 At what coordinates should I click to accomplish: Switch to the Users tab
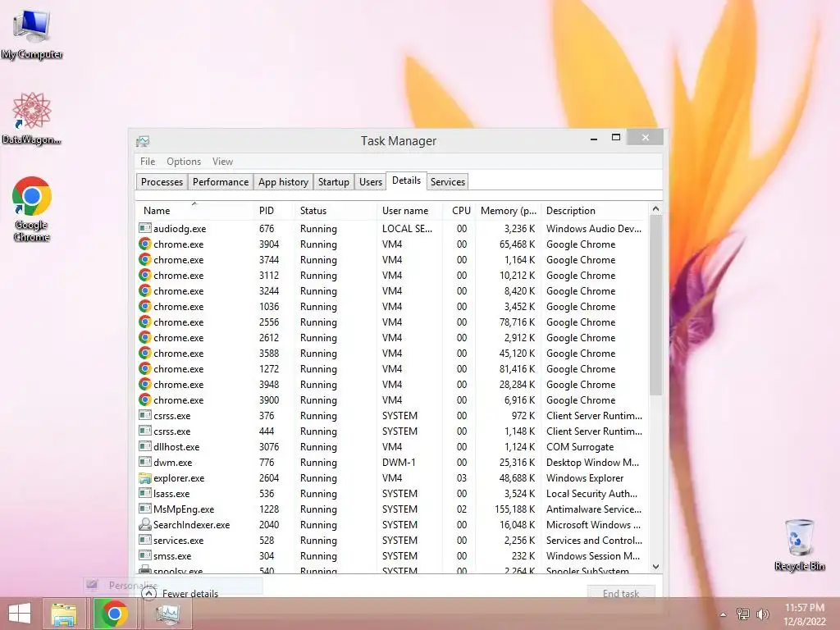point(370,181)
